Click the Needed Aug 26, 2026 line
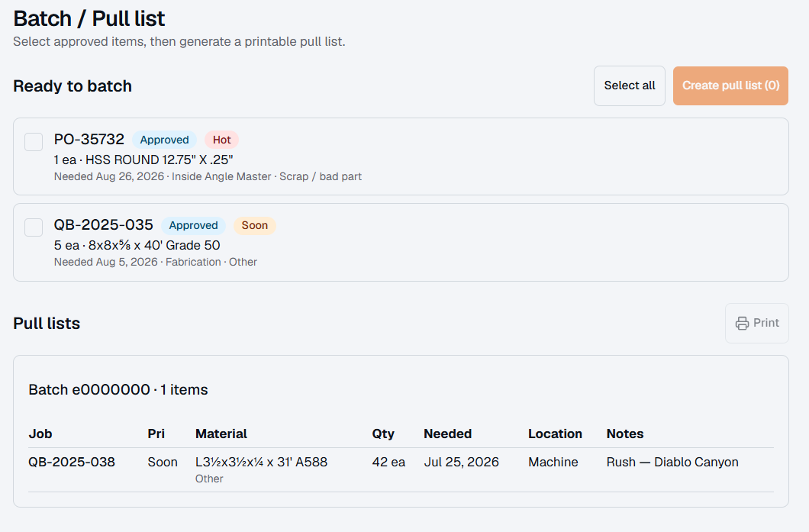The width and height of the screenshot is (809, 532). tap(208, 176)
